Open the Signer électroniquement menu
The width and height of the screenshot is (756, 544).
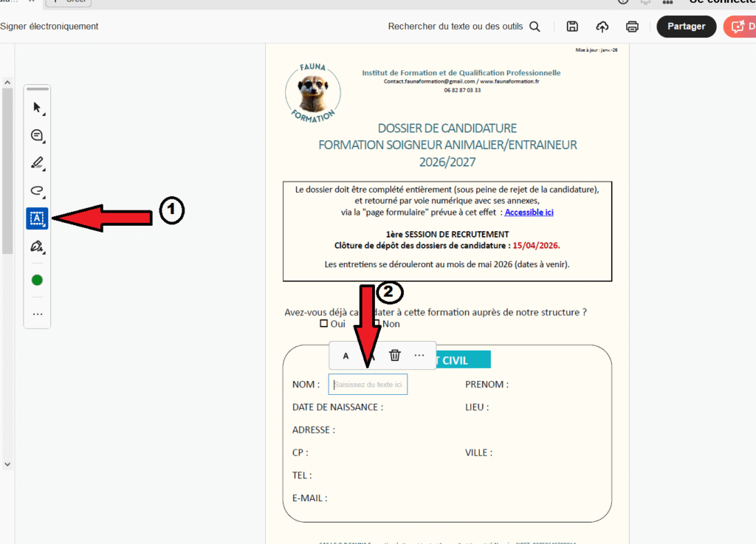[49, 27]
